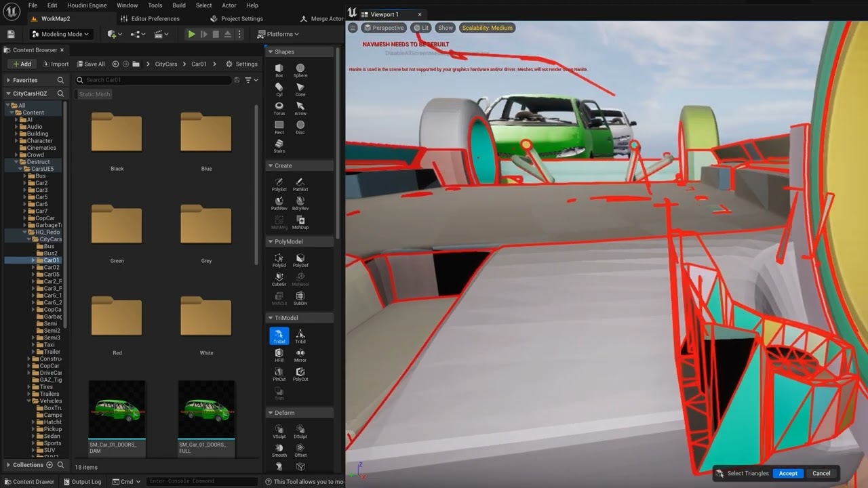Open the Modeling Mode dropdown
Screen dimensions: 868x488
pyautogui.click(x=60, y=34)
